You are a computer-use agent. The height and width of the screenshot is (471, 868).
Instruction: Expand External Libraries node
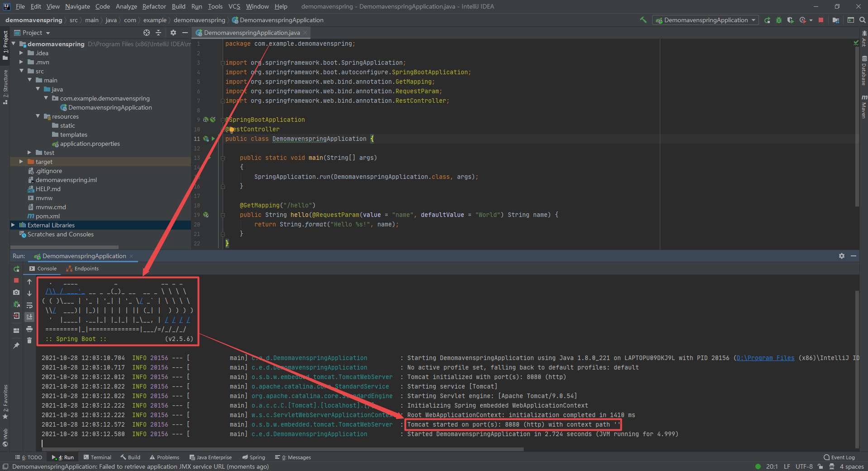click(x=13, y=225)
